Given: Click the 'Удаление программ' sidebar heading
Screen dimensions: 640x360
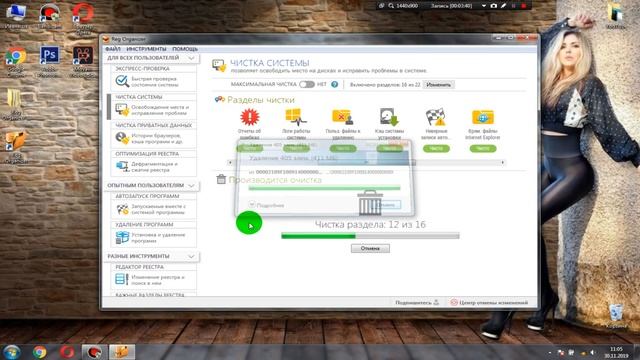Looking at the screenshot, I should point(144,224).
